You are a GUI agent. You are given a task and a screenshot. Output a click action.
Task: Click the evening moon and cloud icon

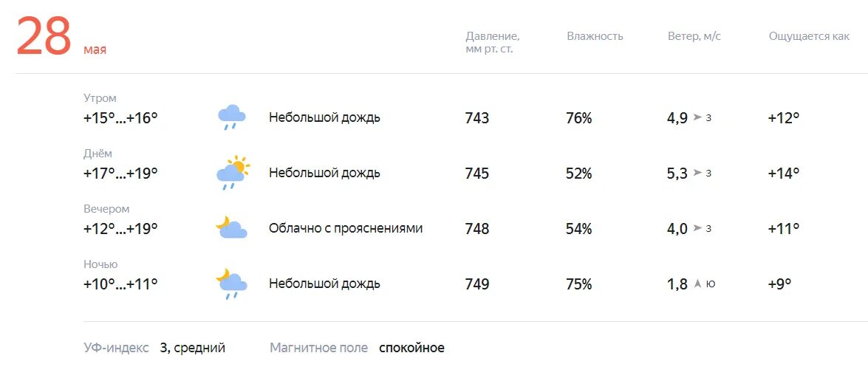pyautogui.click(x=231, y=227)
